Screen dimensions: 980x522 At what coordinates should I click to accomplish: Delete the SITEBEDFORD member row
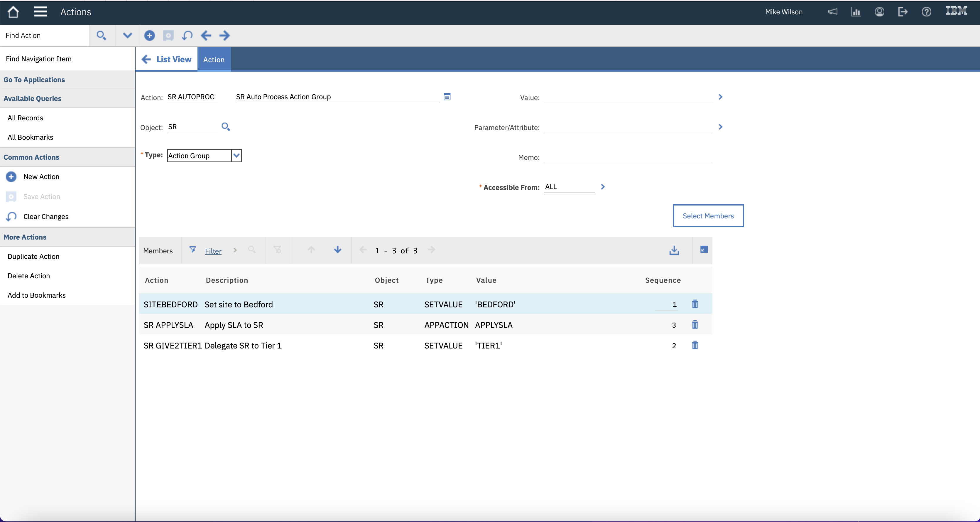(695, 304)
